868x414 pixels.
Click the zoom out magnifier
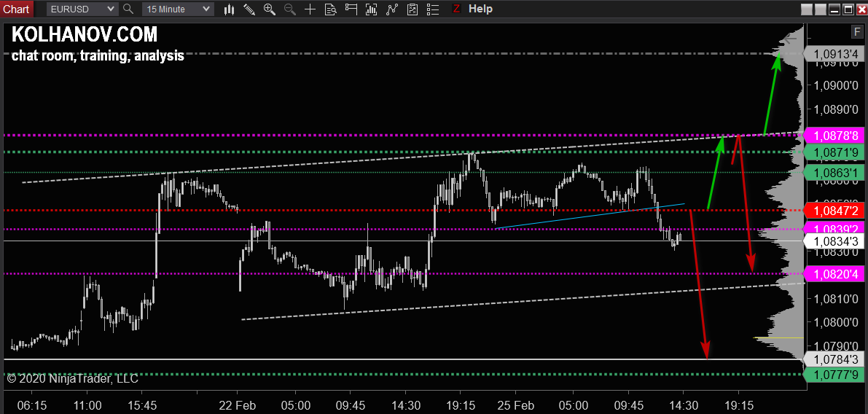pyautogui.click(x=289, y=9)
